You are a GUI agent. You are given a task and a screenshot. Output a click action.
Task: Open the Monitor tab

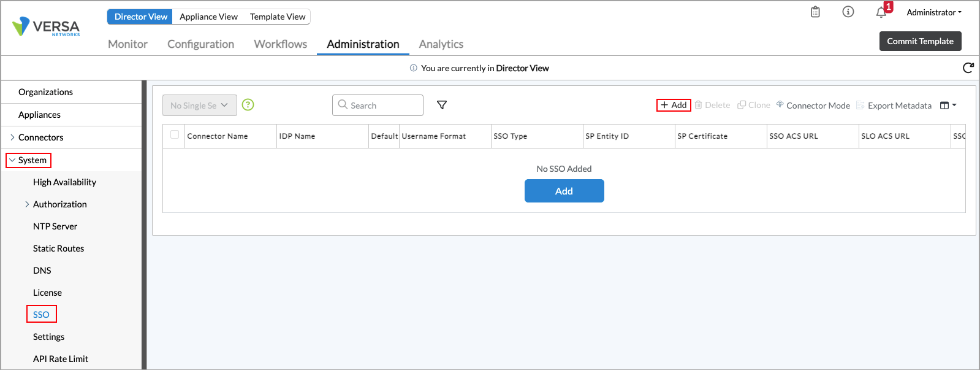click(127, 44)
